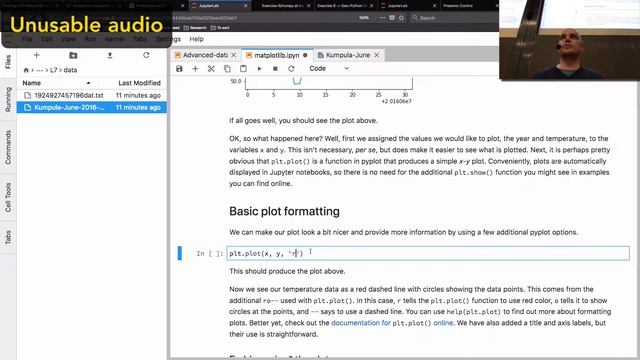Screen dimensions: 640x360
Task: Follow the documentation for plt.plot() online link
Action: point(392,323)
